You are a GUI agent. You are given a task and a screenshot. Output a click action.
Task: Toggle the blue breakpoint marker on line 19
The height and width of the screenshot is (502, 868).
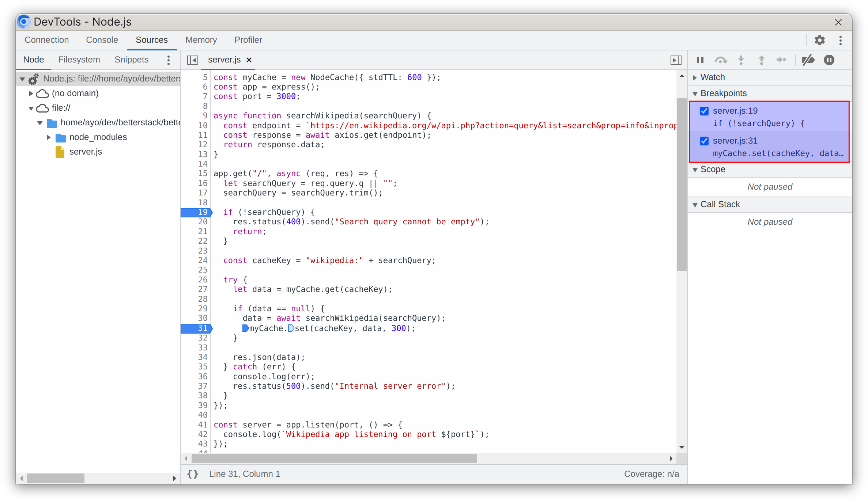click(196, 212)
